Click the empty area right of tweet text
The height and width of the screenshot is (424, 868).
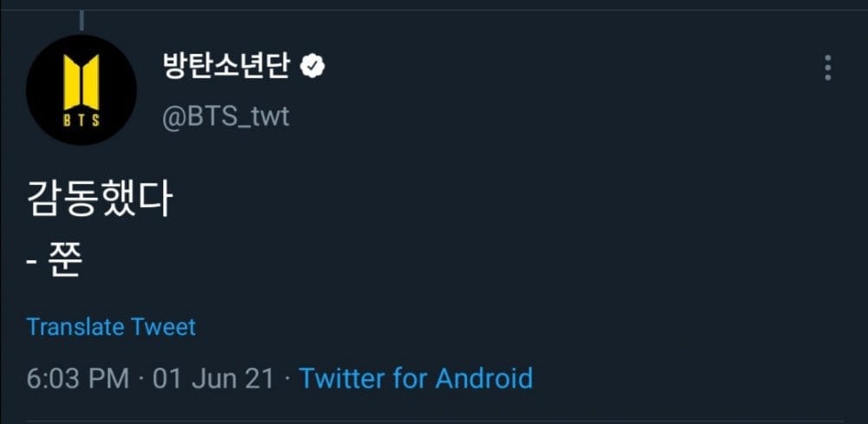coord(521,201)
